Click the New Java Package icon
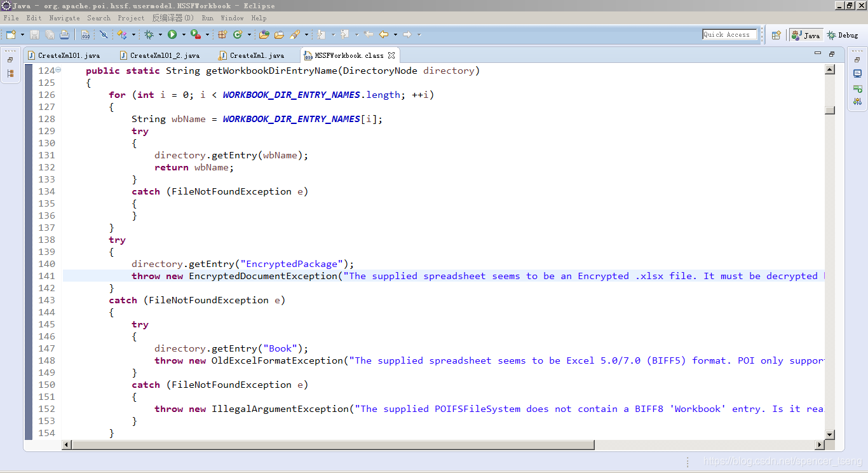 (x=222, y=34)
